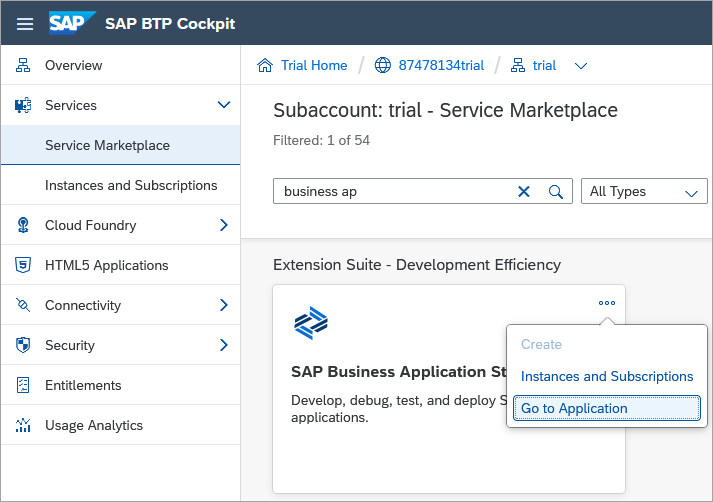The width and height of the screenshot is (713, 502).
Task: Click the Cloud Foundry label in sidebar
Action: 90,225
